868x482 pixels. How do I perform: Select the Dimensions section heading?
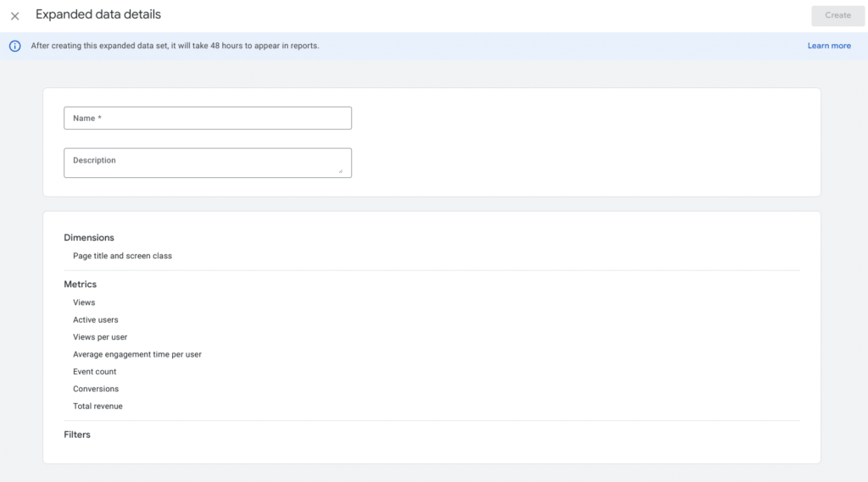pos(89,238)
